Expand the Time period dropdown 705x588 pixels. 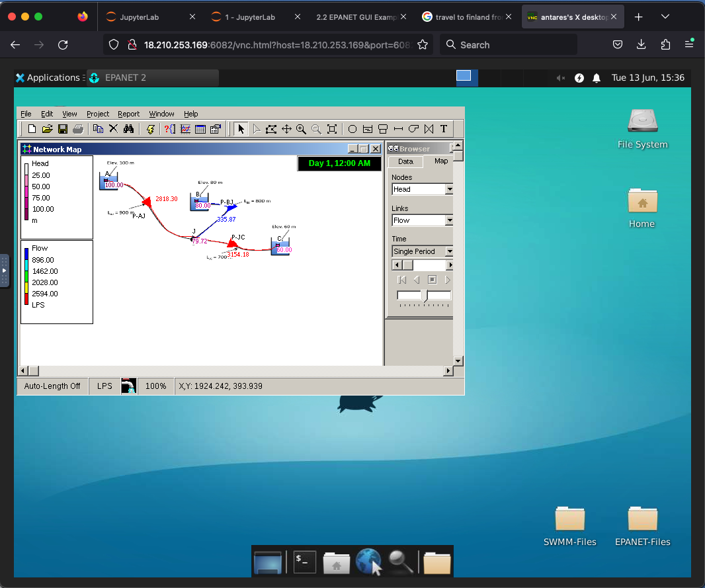(x=449, y=251)
